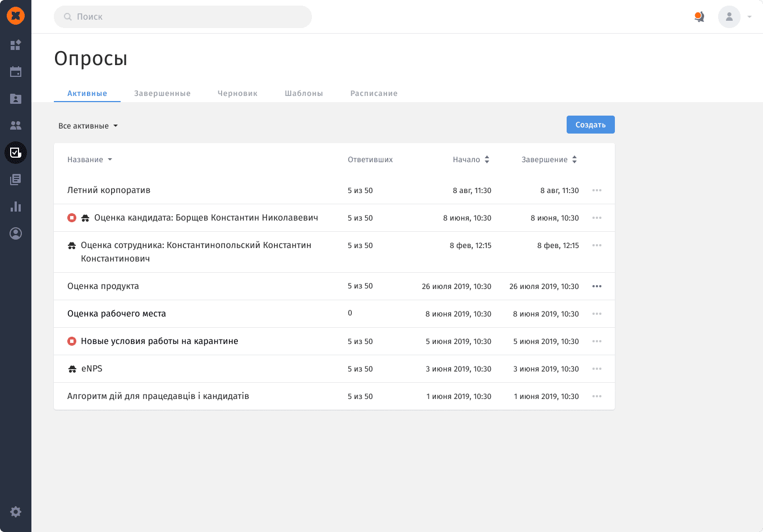
Task: Open the bar chart analytics icon
Action: (16, 207)
